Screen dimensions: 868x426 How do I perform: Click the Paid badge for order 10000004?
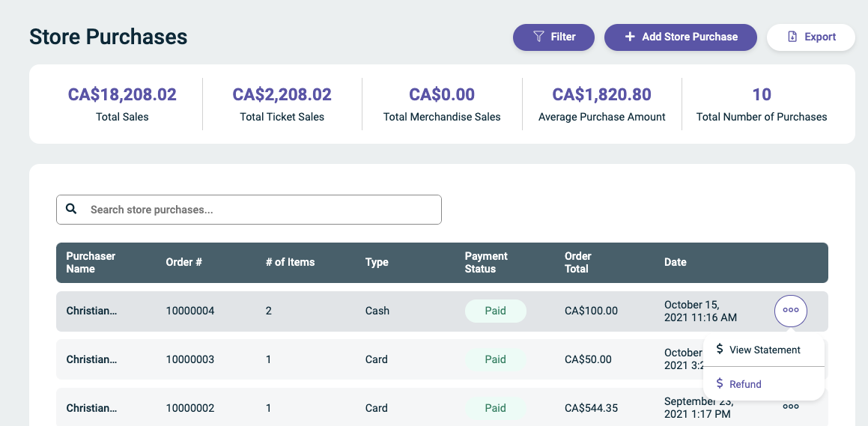[x=496, y=311]
